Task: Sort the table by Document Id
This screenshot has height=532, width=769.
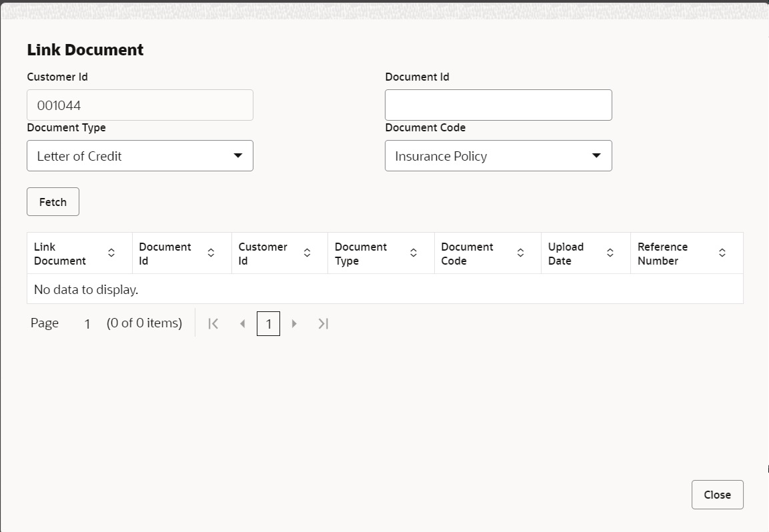Action: click(x=211, y=253)
